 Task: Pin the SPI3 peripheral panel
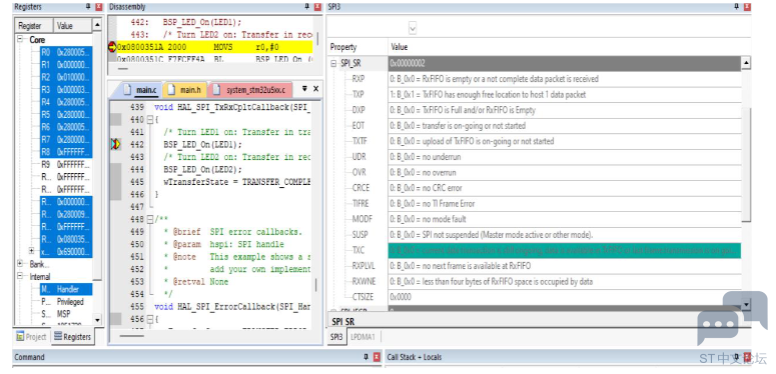[x=736, y=7]
